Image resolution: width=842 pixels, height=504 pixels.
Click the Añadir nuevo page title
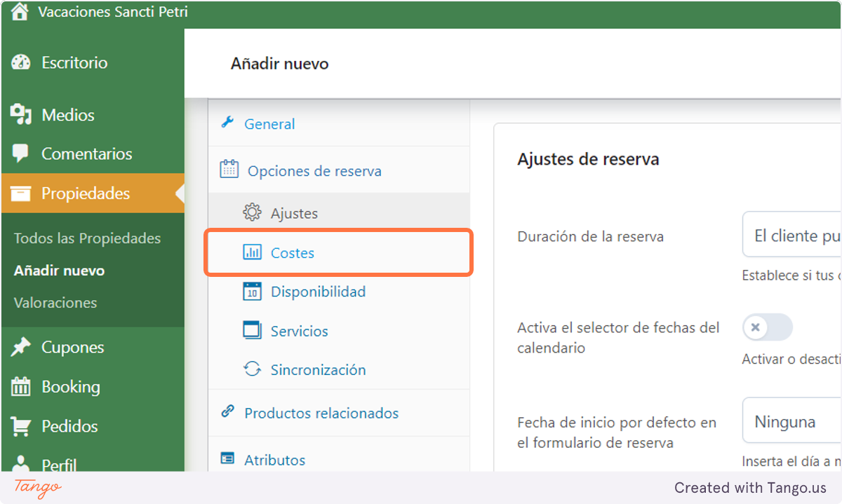click(279, 64)
